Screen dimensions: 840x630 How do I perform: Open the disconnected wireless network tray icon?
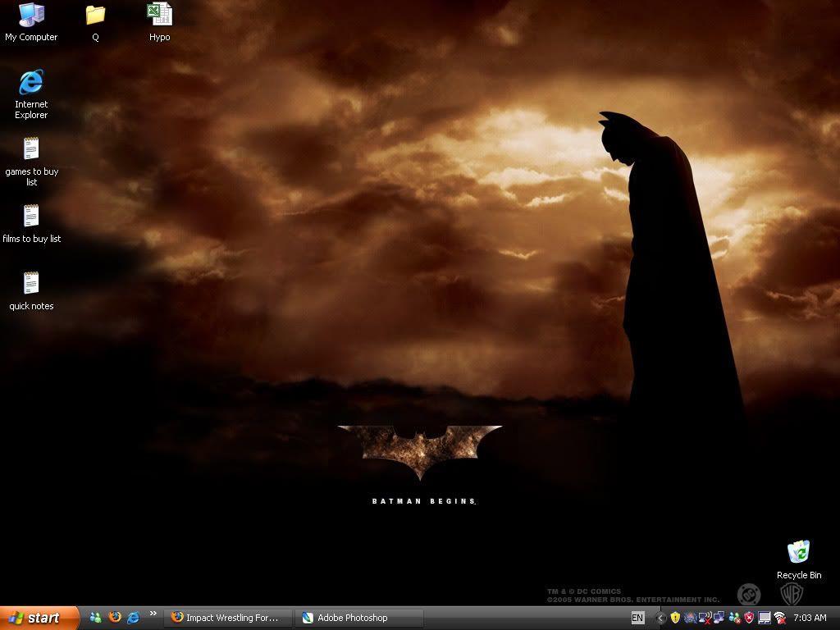click(705, 619)
